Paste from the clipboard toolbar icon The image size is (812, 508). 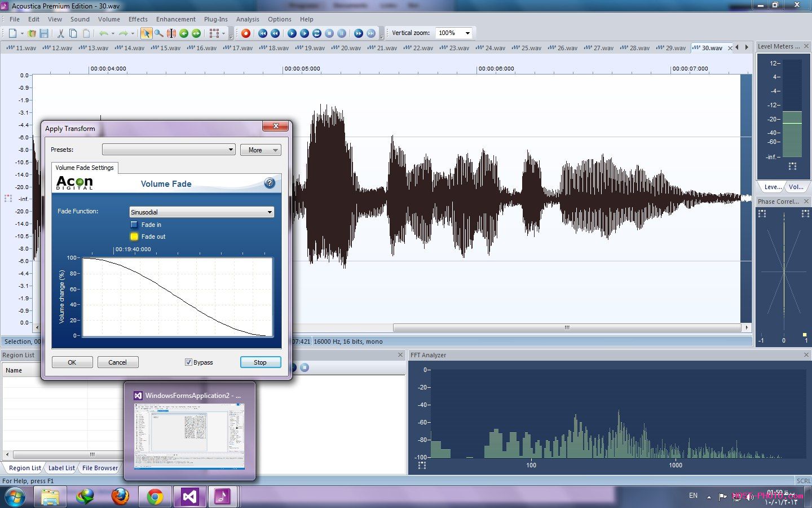click(86, 33)
